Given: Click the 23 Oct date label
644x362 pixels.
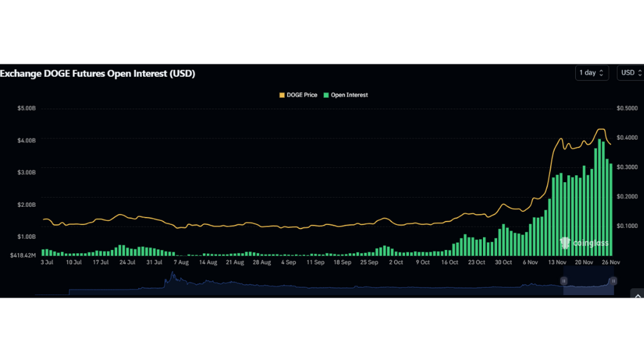Looking at the screenshot, I should [477, 262].
